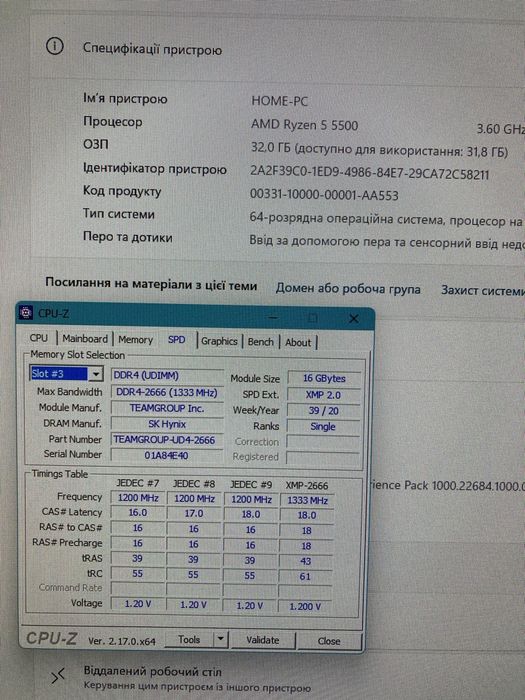Click the Ranks value Single

click(x=323, y=426)
